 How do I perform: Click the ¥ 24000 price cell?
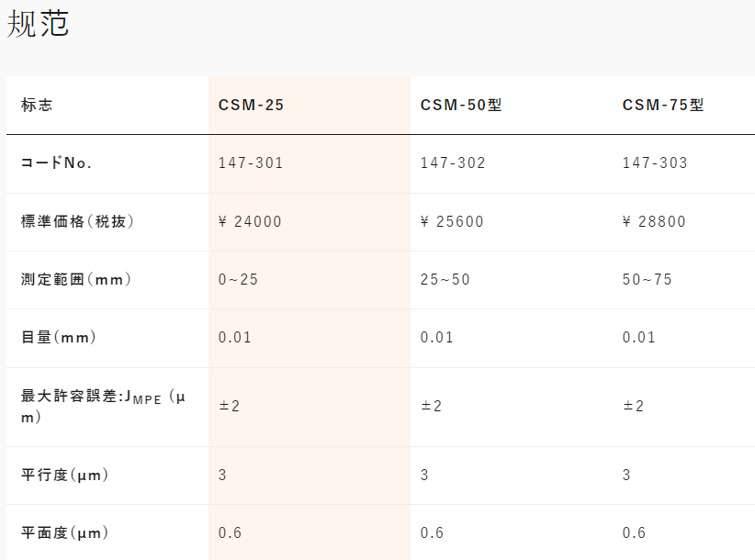coord(250,222)
